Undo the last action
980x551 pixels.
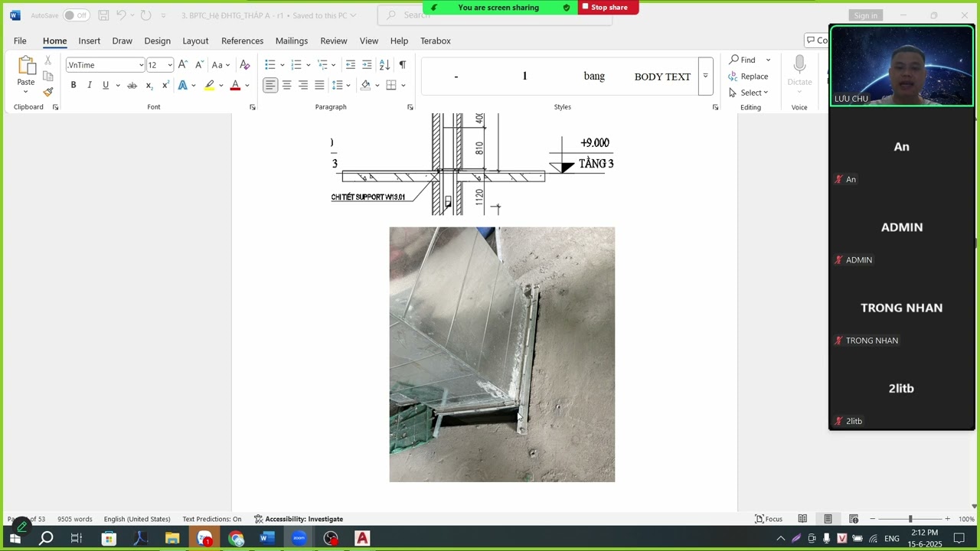[x=121, y=15]
